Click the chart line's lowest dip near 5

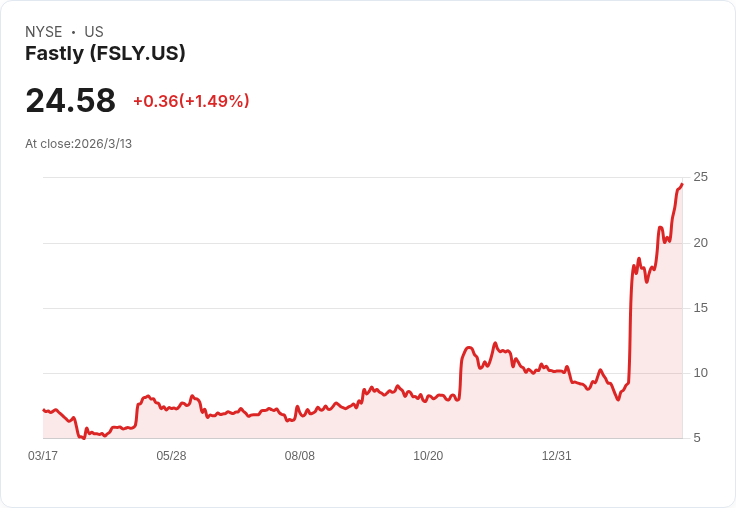pyautogui.click(x=84, y=438)
